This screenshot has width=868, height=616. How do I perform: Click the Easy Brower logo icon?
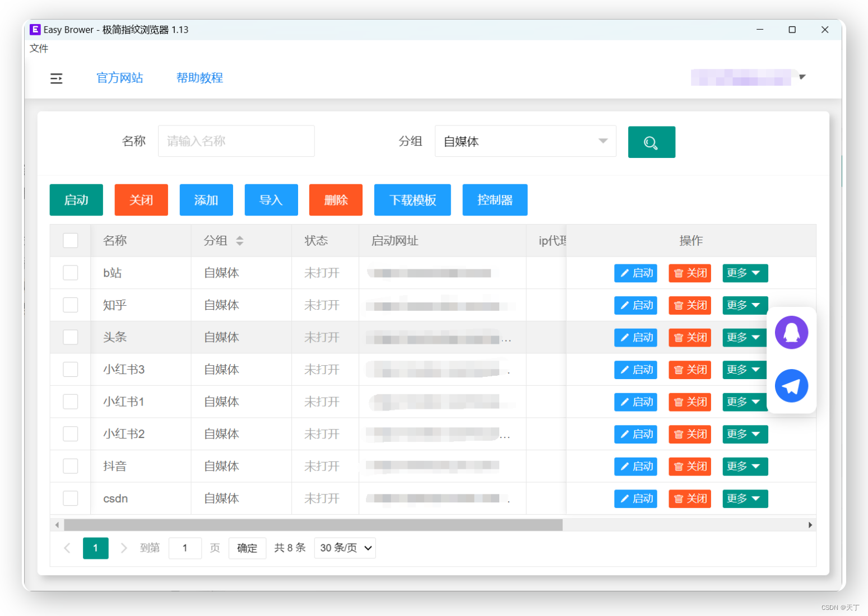tap(35, 29)
